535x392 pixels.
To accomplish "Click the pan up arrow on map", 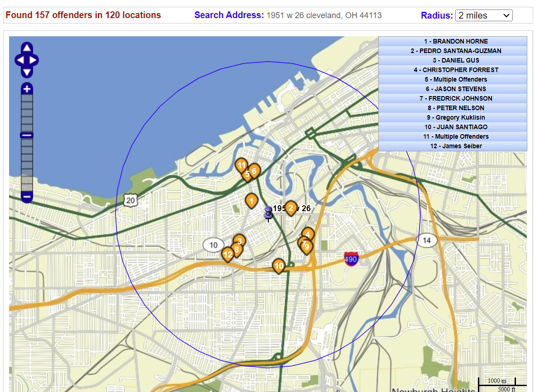I will 27,48.
